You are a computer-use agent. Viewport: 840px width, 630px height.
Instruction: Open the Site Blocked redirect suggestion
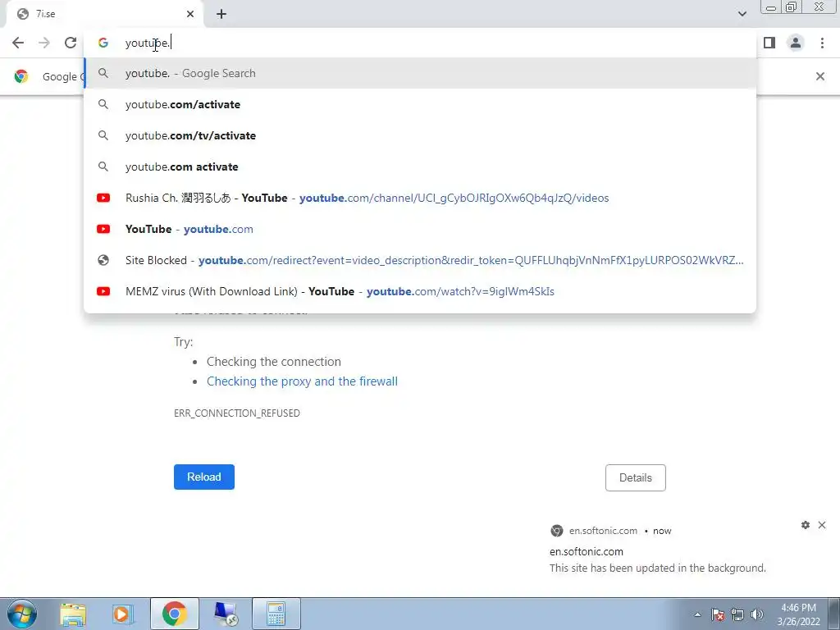coord(420,260)
